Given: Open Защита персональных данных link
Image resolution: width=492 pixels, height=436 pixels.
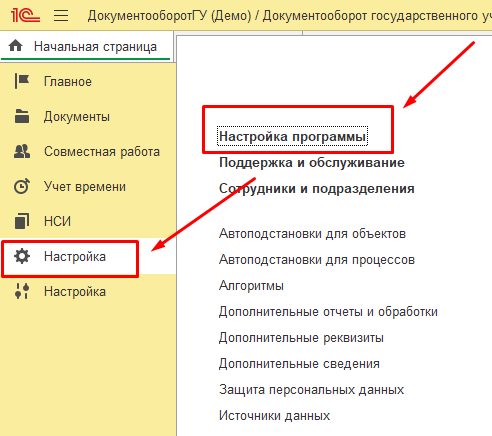Looking at the screenshot, I should 311,390.
